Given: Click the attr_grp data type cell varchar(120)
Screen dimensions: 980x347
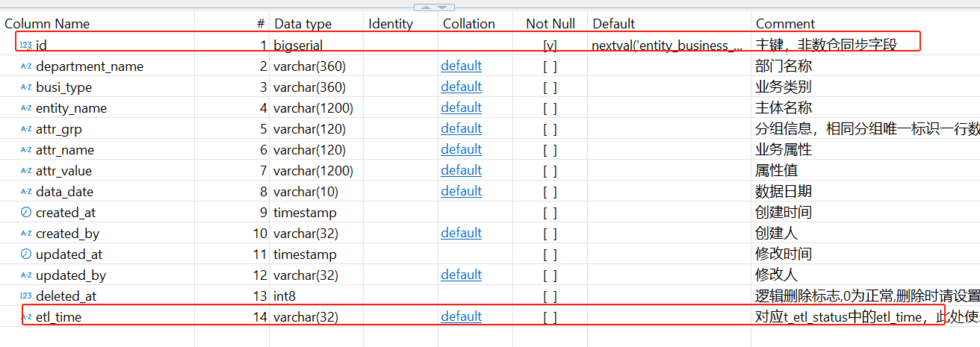Looking at the screenshot, I should (309, 129).
